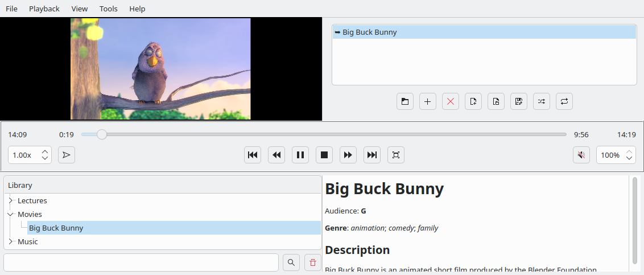Image resolution: width=644 pixels, height=275 pixels.
Task: Toggle repeat playlist
Action: 564,101
